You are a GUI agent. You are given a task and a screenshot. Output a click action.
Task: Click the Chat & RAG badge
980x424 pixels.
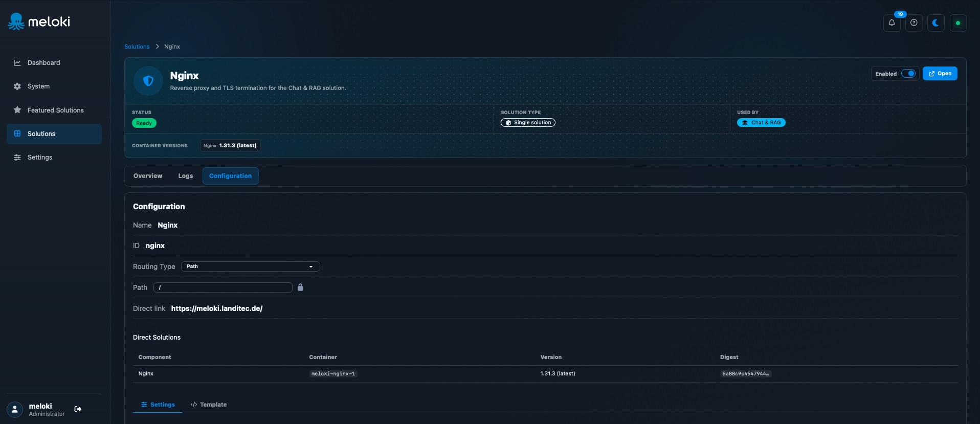(761, 123)
